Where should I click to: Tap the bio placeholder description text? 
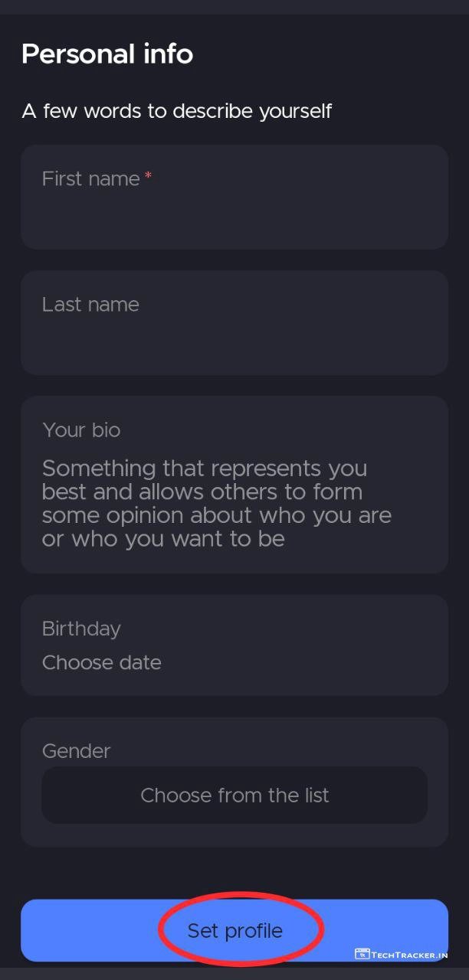(216, 503)
